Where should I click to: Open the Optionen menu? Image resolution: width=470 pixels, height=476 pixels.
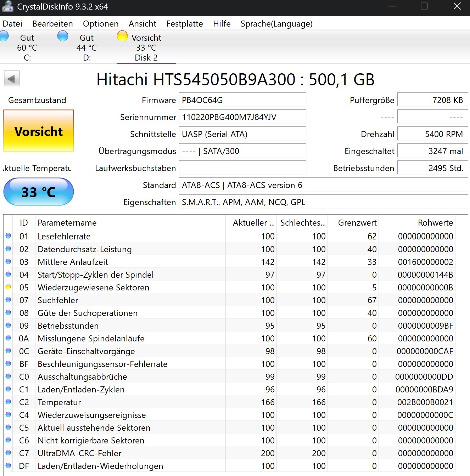point(101,24)
